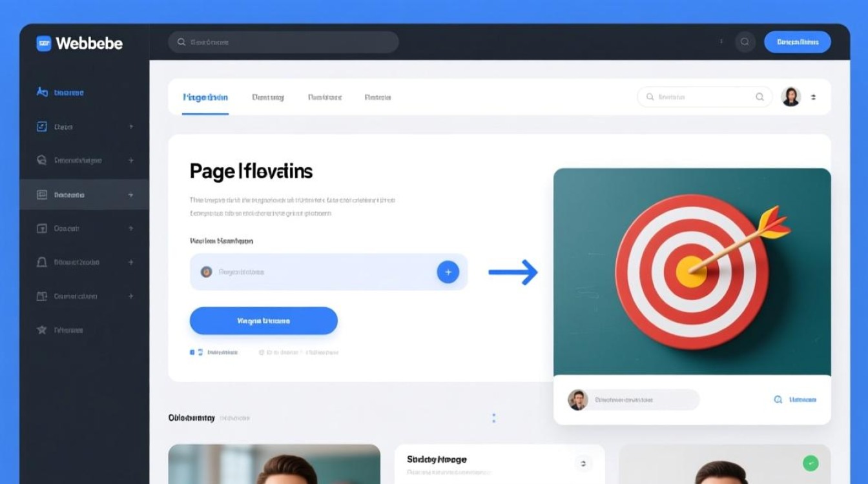Expand the second sidebar item using its plus

click(x=131, y=127)
